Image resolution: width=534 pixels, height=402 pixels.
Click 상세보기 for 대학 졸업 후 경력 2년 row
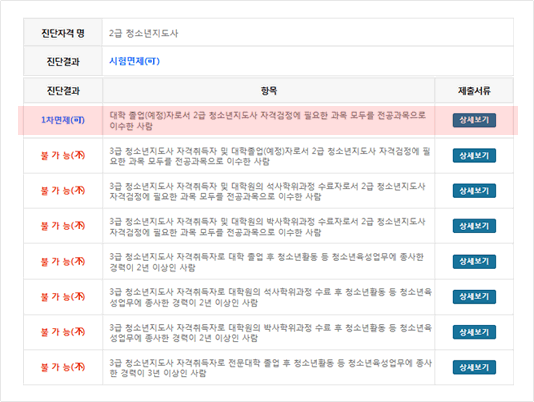[474, 262]
